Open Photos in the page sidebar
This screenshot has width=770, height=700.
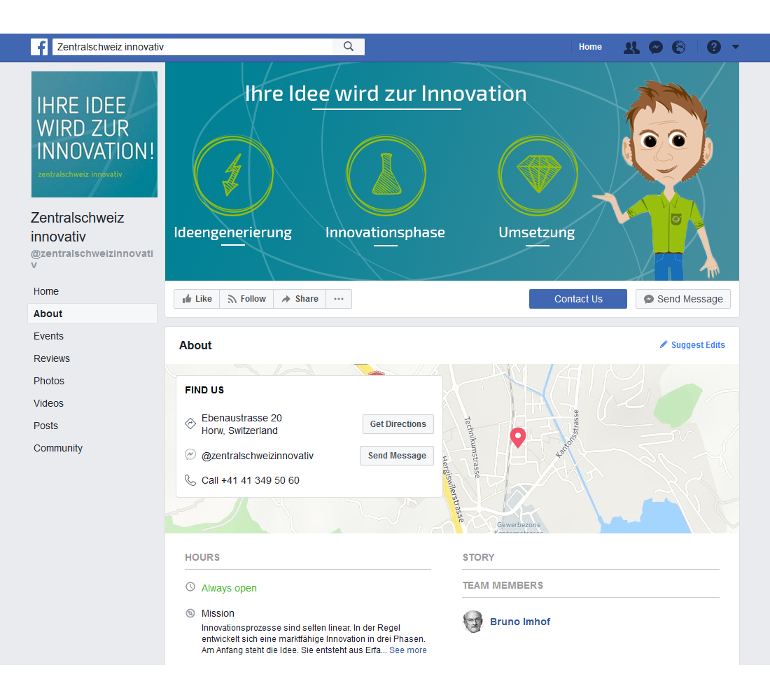point(48,381)
